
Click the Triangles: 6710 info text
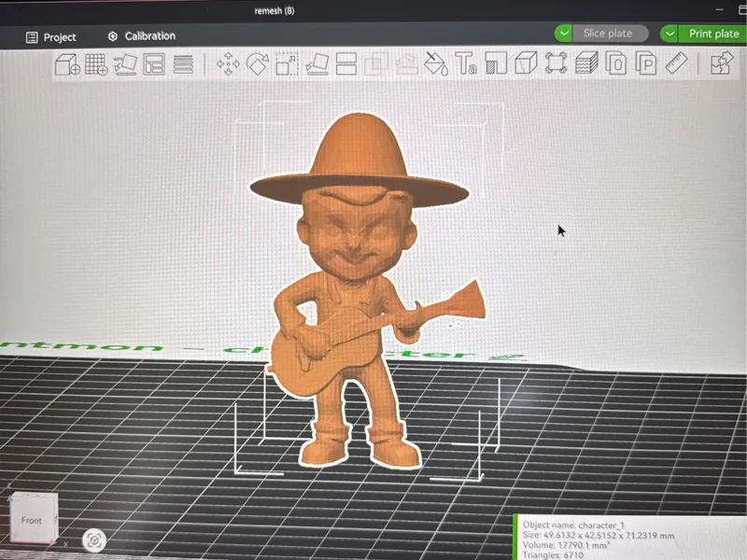coord(553,555)
